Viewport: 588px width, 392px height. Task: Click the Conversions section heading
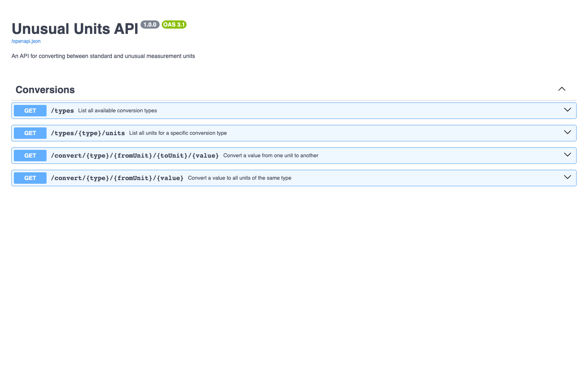click(45, 90)
